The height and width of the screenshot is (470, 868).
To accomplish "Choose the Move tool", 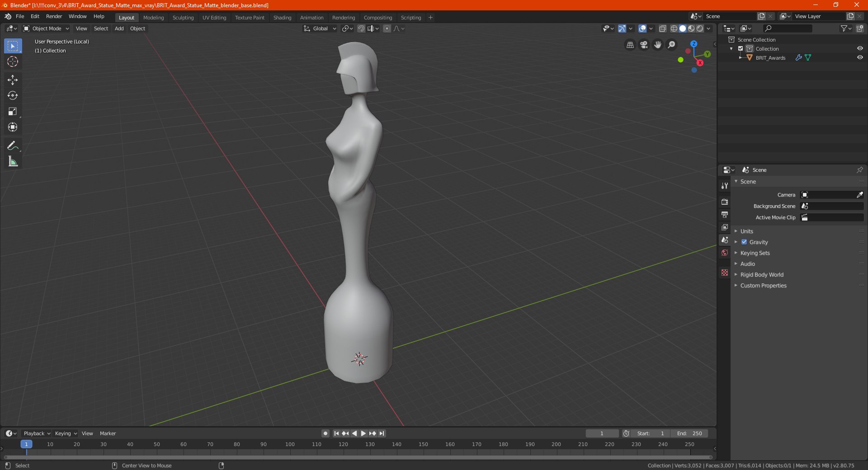I will (13, 80).
